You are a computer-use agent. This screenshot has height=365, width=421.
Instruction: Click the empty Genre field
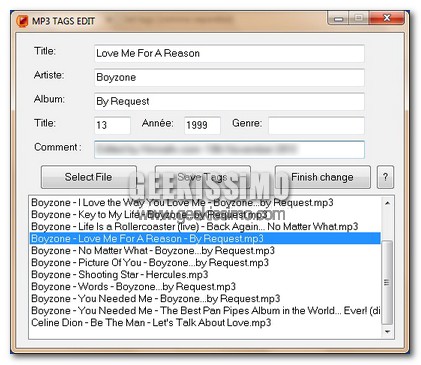pyautogui.click(x=316, y=125)
